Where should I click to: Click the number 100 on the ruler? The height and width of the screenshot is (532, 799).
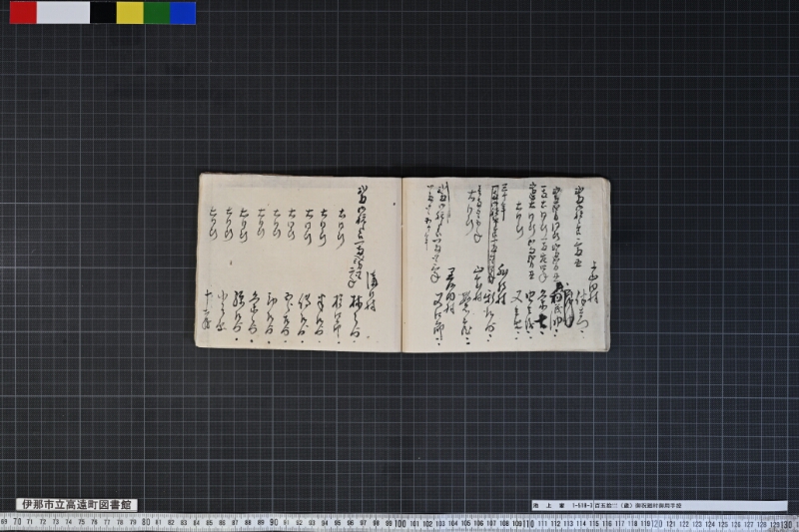(400, 523)
